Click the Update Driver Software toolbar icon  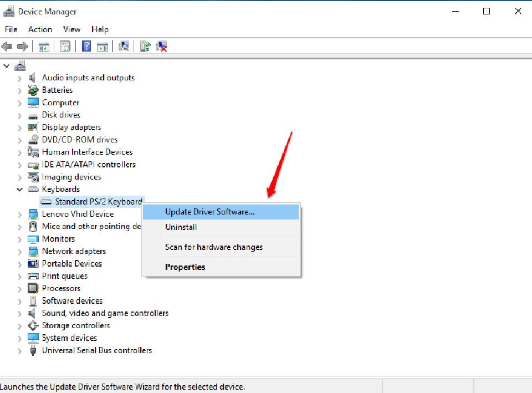point(145,46)
